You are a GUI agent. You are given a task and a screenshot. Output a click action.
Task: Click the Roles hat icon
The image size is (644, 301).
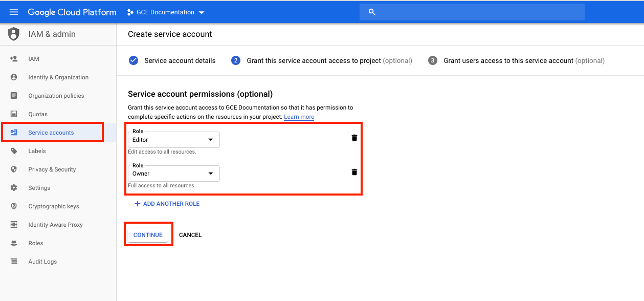tap(14, 243)
